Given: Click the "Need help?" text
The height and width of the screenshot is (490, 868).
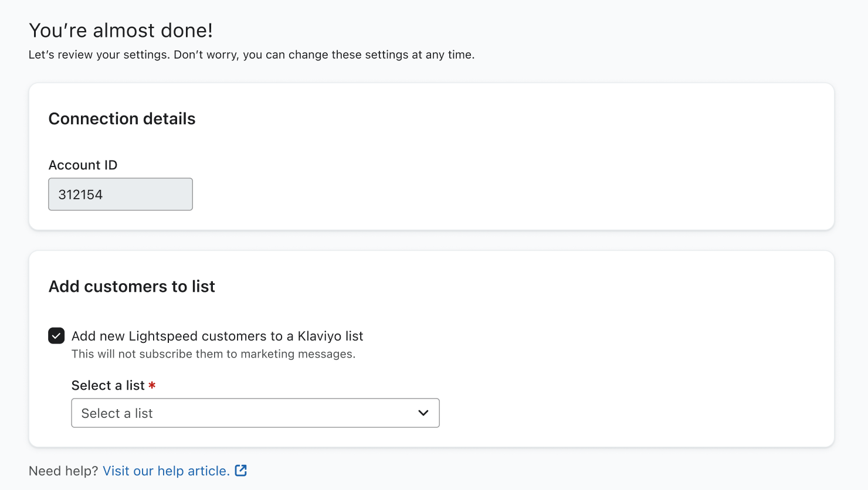Looking at the screenshot, I should coord(63,471).
